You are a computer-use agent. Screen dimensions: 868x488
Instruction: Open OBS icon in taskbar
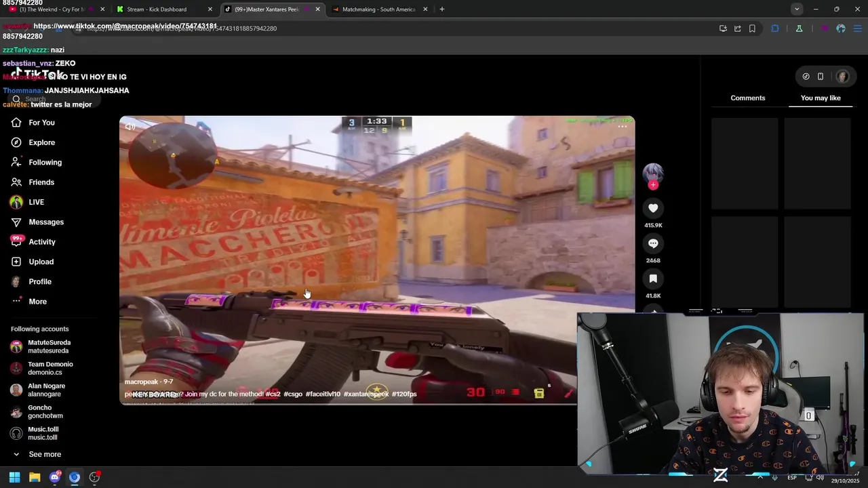click(94, 477)
